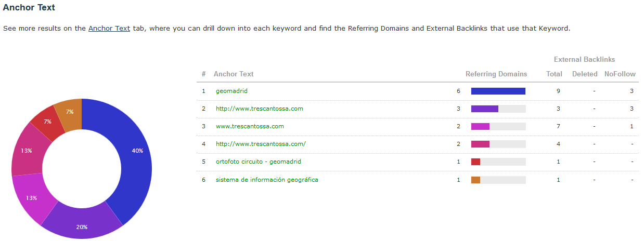The width and height of the screenshot is (644, 241).
Task: Click the Deleted column header
Action: (x=585, y=74)
